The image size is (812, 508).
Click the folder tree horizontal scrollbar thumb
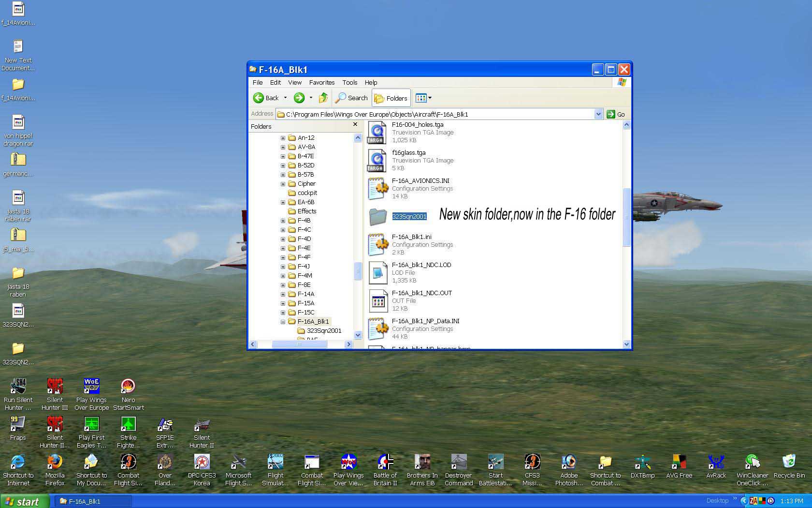pyautogui.click(x=300, y=344)
